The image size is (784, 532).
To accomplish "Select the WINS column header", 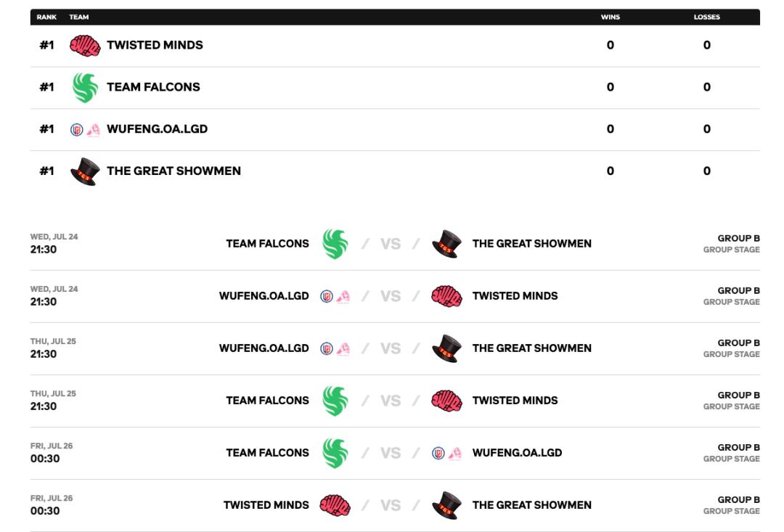I will point(610,17).
